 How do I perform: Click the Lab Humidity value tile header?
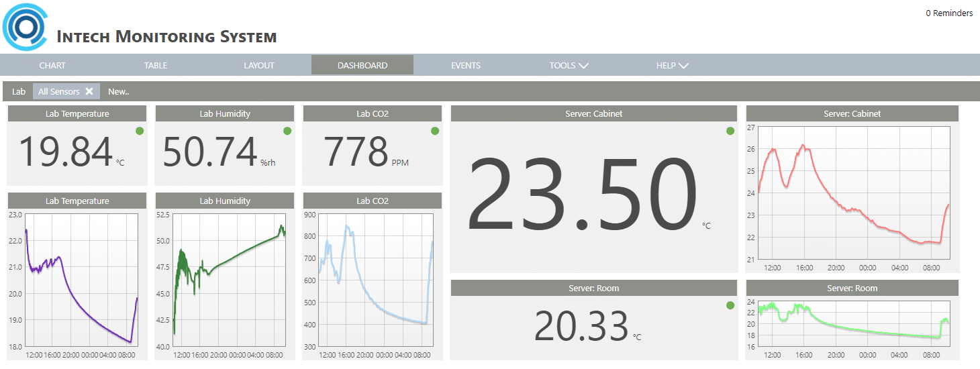coord(225,113)
